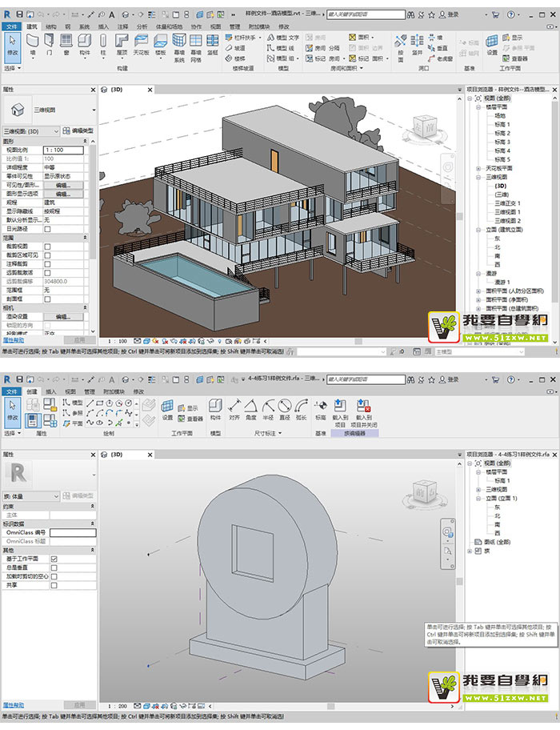Image resolution: width=560 pixels, height=730 pixels.
Task: Click the Level (标高) datum tool in lower window
Action: click(321, 410)
